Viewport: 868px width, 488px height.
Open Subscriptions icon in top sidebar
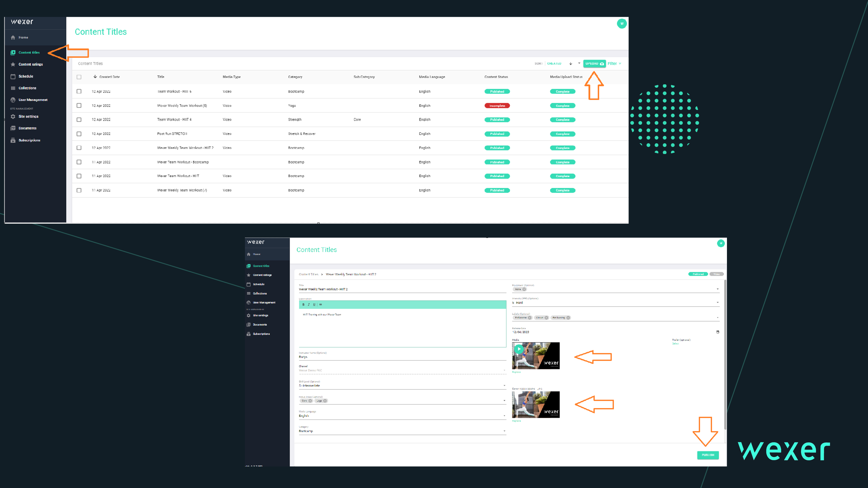pos(13,140)
